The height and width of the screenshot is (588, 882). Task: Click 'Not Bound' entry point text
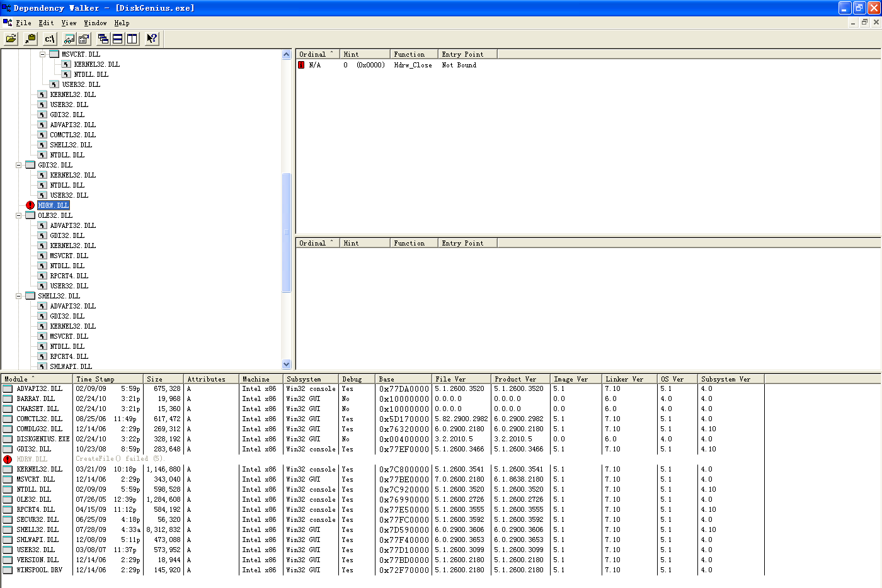pos(459,65)
